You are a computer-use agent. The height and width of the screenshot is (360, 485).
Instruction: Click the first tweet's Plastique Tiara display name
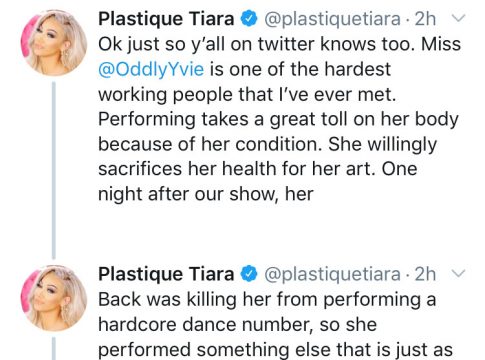coord(166,19)
